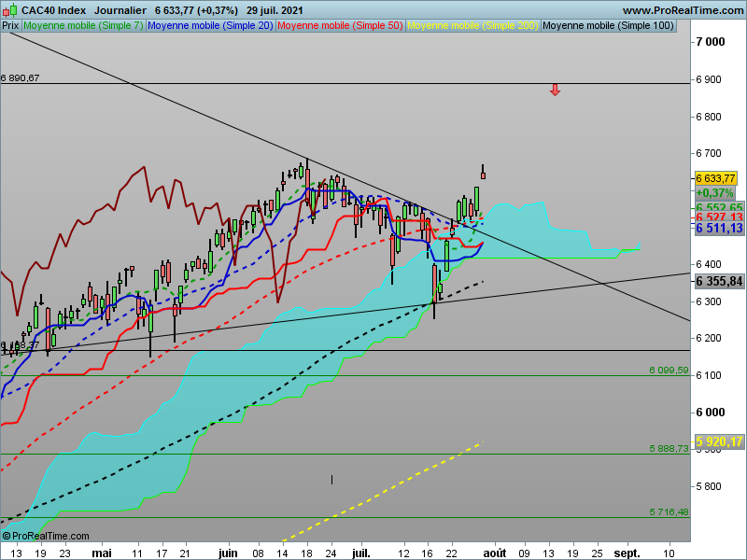The height and width of the screenshot is (560, 747).
Task: Click the yellow 6 633,77 price label
Action: 715,178
